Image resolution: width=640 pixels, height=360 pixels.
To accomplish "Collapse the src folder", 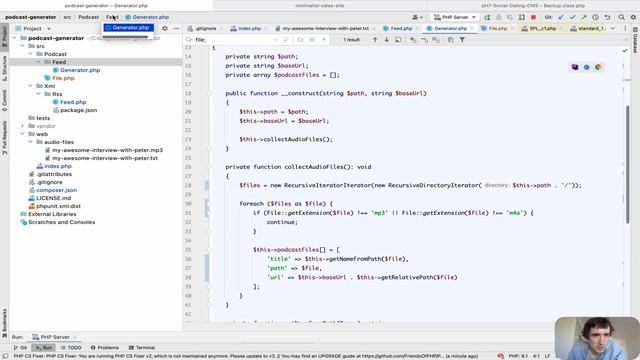I will [23, 46].
